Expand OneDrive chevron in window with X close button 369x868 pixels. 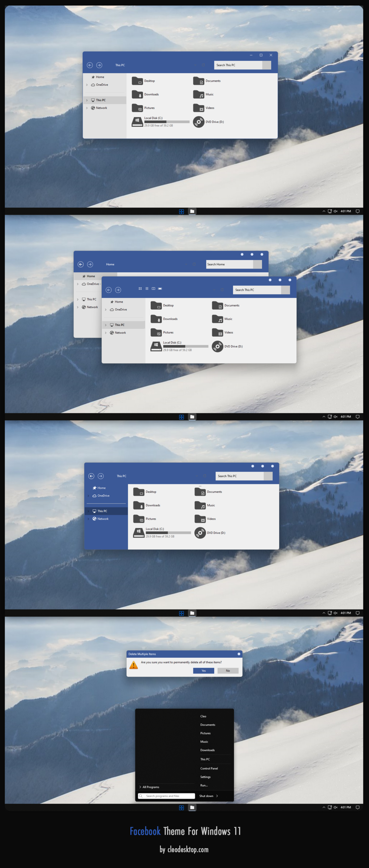pos(87,85)
